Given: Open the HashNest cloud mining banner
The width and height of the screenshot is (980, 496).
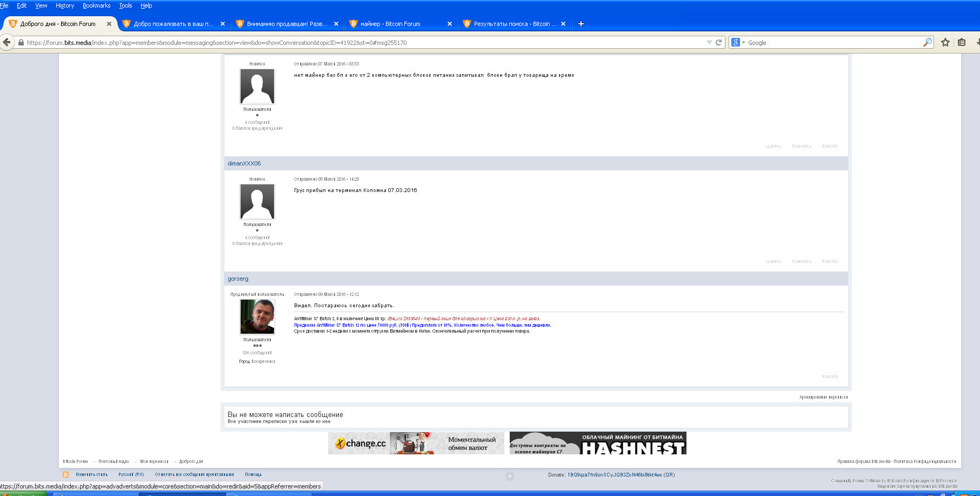Looking at the screenshot, I should [598, 443].
